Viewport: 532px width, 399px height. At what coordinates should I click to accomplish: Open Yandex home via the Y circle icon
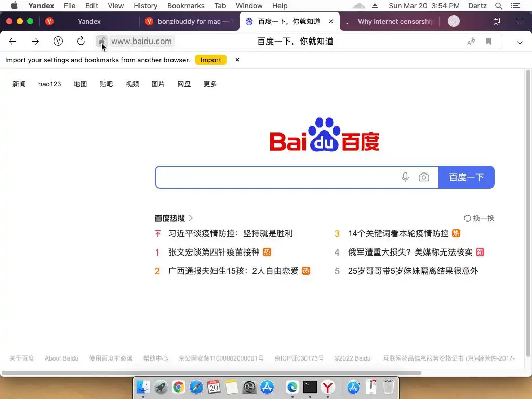tap(58, 42)
